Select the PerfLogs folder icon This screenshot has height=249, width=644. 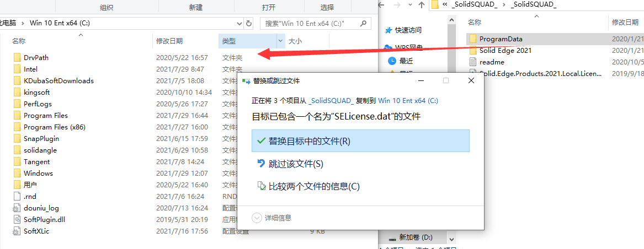17,104
